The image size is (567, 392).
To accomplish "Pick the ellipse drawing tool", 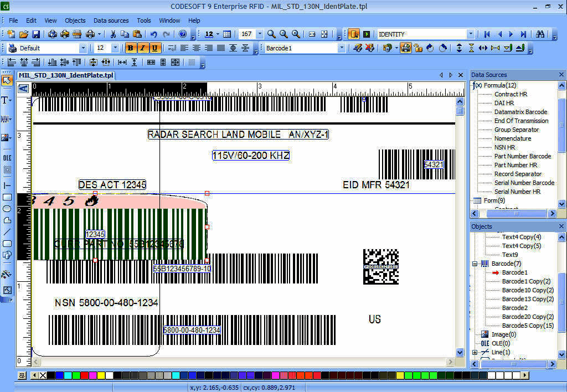I will (x=7, y=209).
